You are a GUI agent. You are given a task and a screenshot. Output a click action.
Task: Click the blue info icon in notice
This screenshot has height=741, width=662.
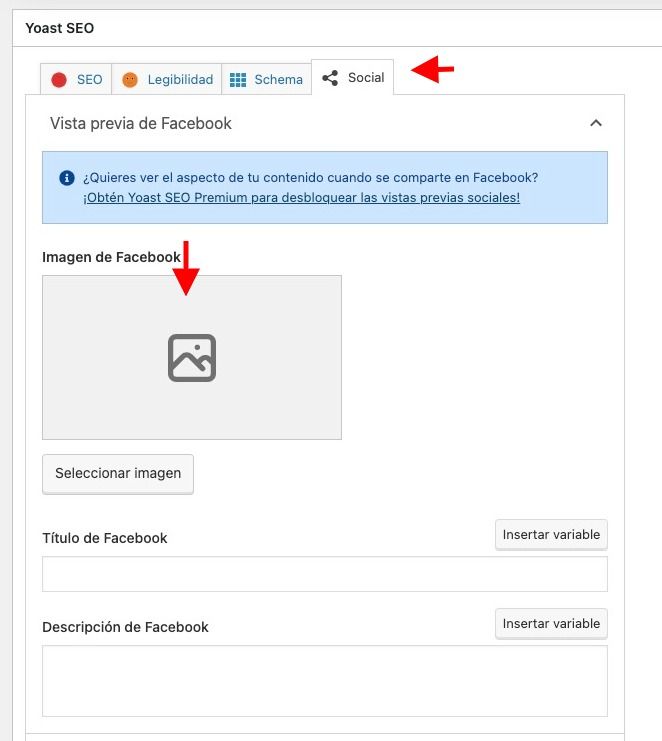[x=67, y=178]
